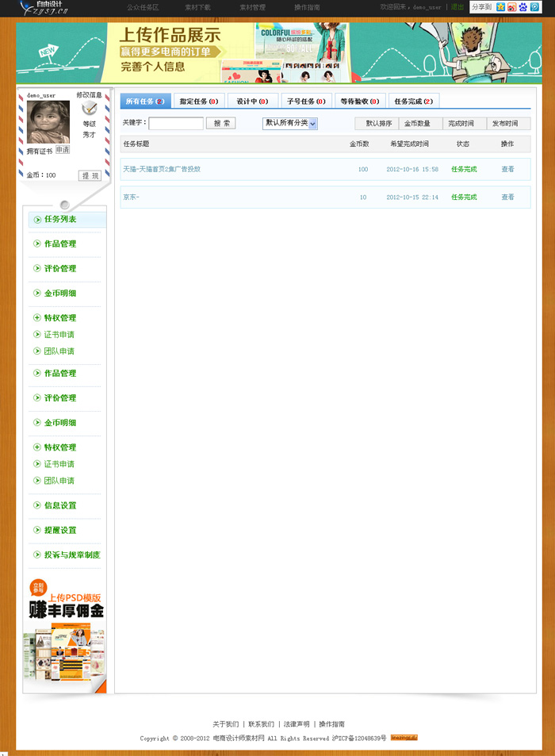Screen dimensions: 555x756
Task: Click the user avatar photo
Action: (48, 122)
